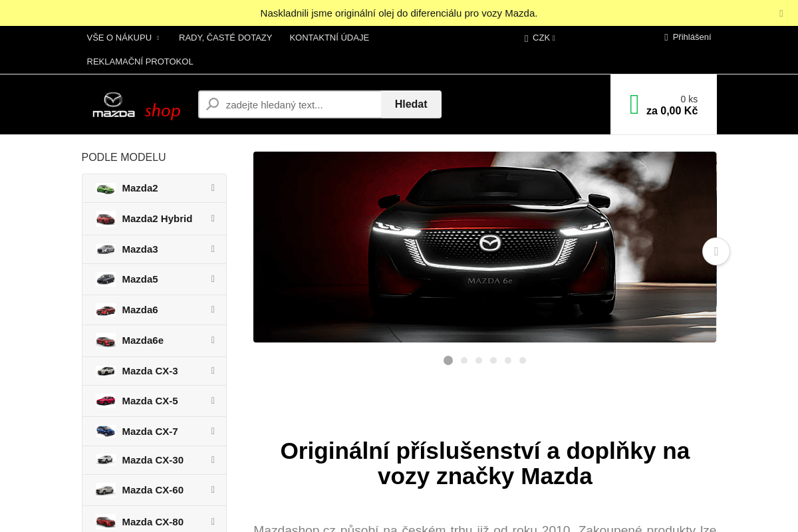Click the differential oil announcement text
Viewport: 798px width, 532px height.
399,13
